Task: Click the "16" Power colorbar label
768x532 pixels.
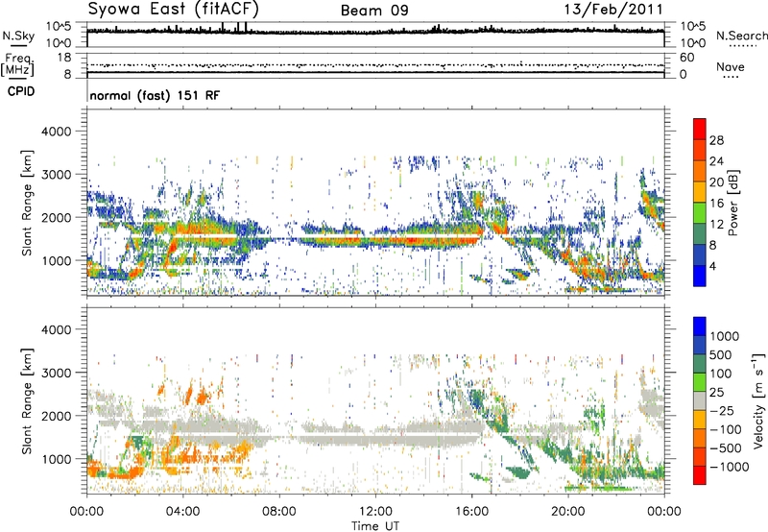Action: pyautogui.click(x=716, y=204)
